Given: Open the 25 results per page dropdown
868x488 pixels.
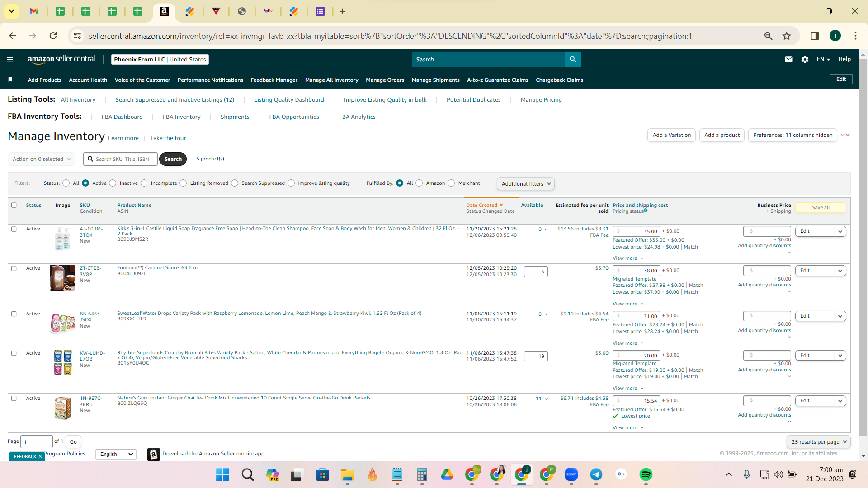Looking at the screenshot, I should 819,442.
